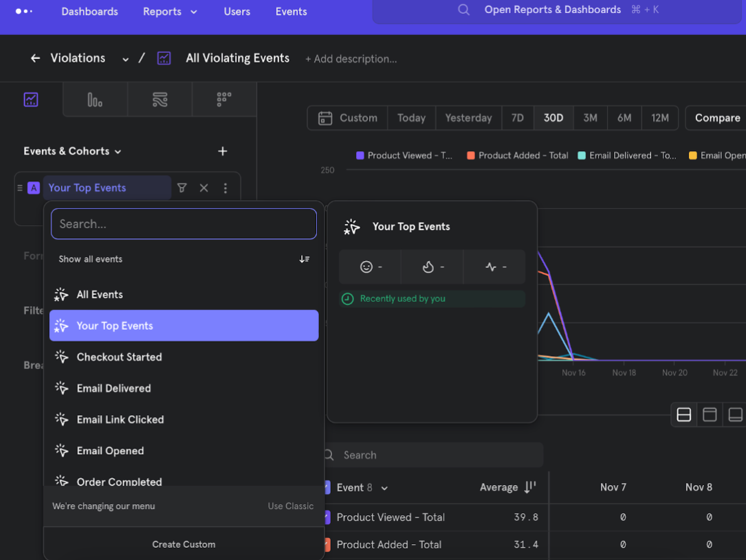Viewport: 746px width, 560px height.
Task: Click the sort icon next to Average column
Action: [x=529, y=486]
